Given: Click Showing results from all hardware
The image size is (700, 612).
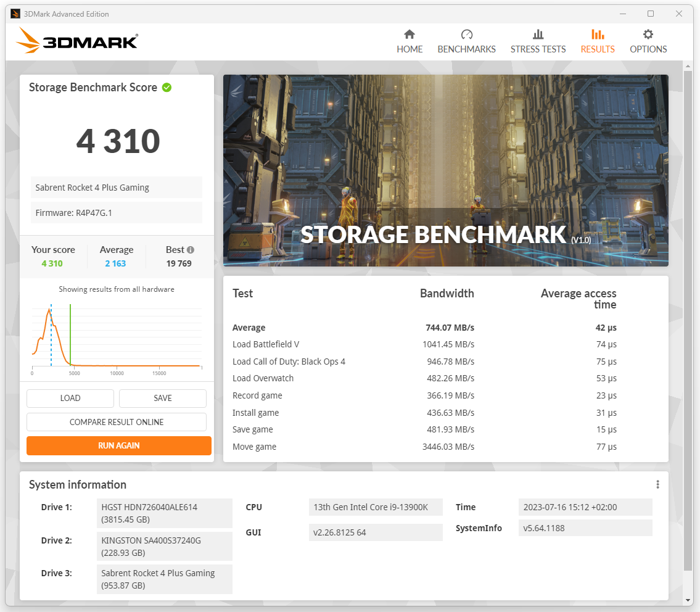Looking at the screenshot, I should pos(117,289).
